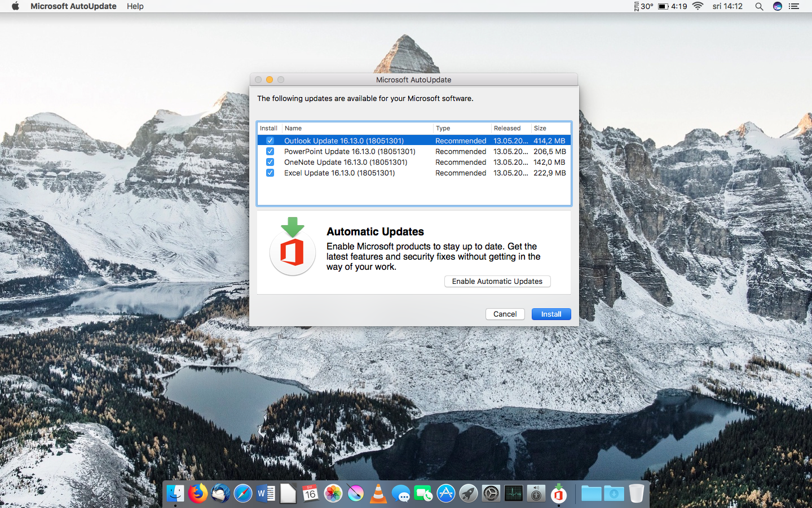Launch VLC cone icon in dock
This screenshot has height=508, width=812.
click(378, 494)
